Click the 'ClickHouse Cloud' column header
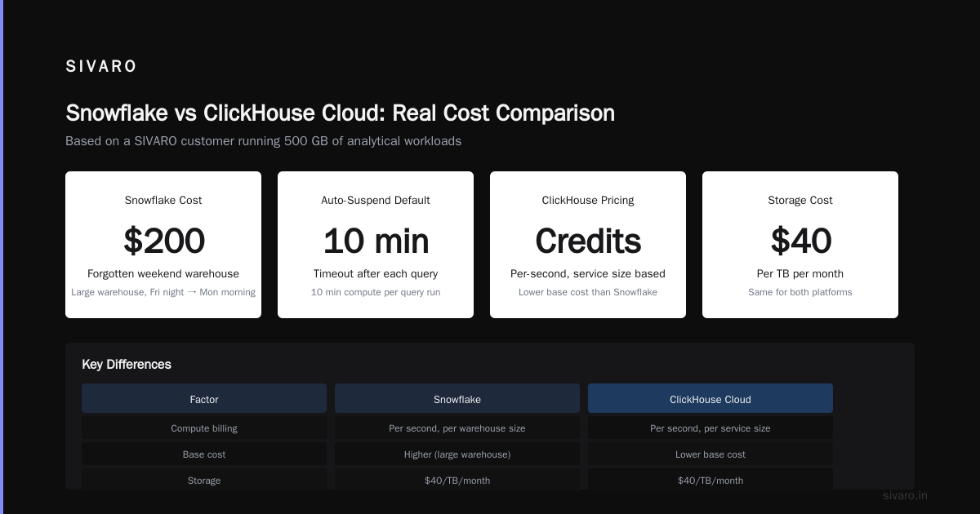 [710, 399]
